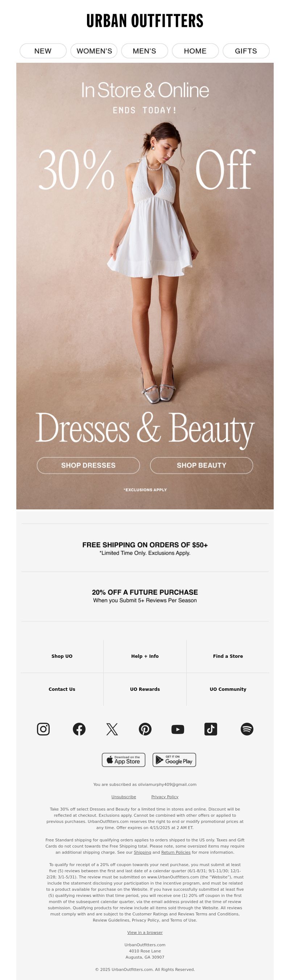Select the WOMEN'S navigation tab
This screenshot has width=290, height=980.
coord(94,51)
